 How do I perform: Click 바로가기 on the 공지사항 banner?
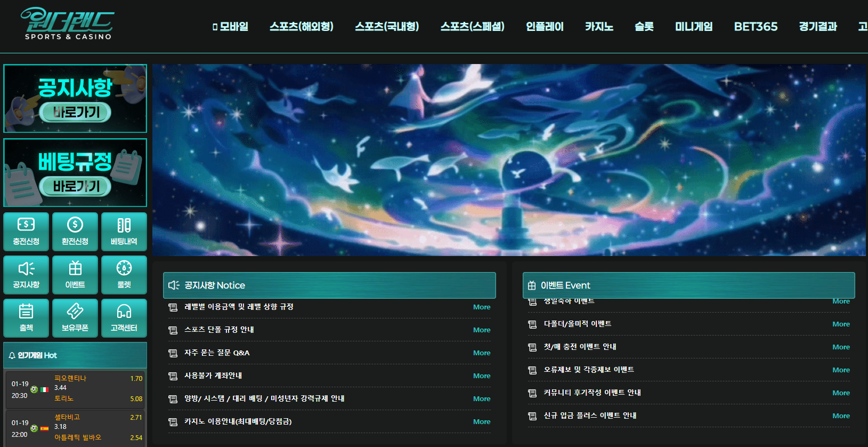pos(75,113)
